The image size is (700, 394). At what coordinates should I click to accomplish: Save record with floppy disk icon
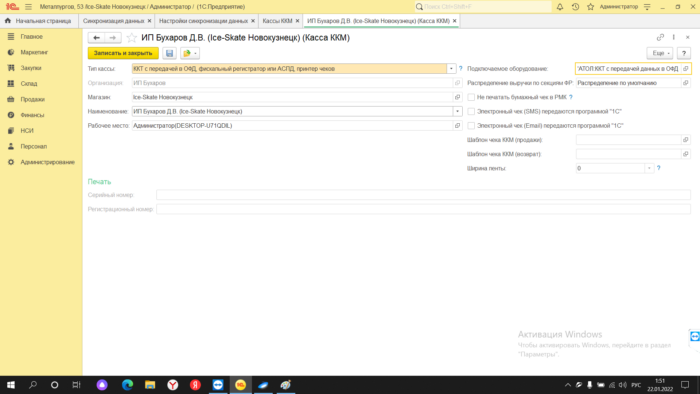[x=170, y=53]
